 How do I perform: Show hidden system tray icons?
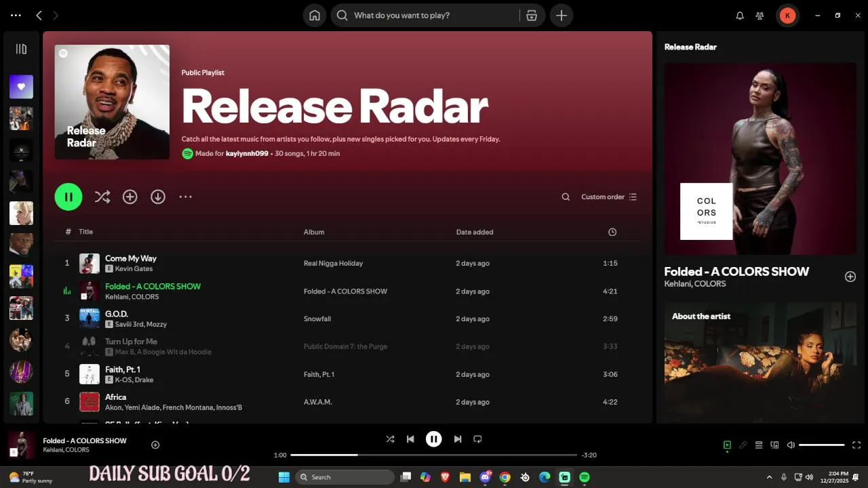[x=769, y=477]
